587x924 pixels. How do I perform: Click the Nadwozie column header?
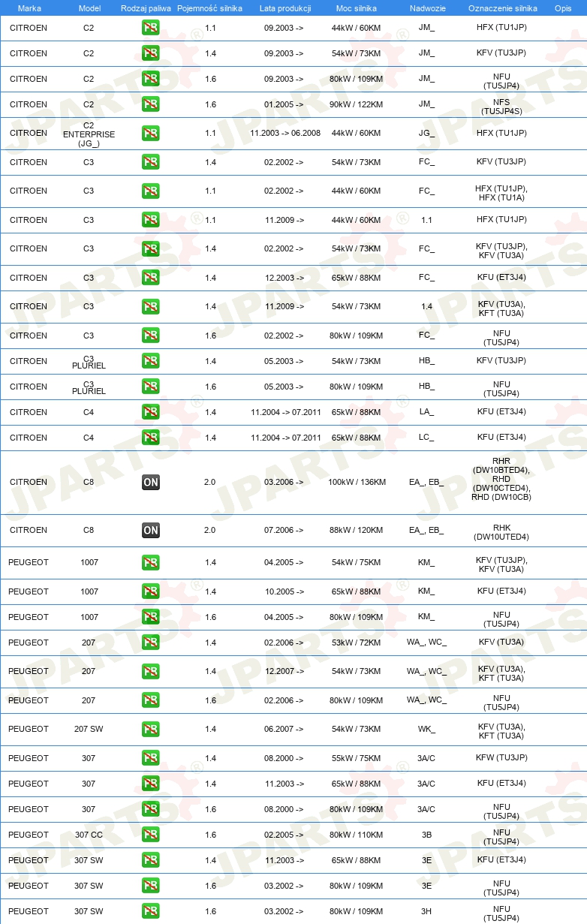[x=426, y=8]
